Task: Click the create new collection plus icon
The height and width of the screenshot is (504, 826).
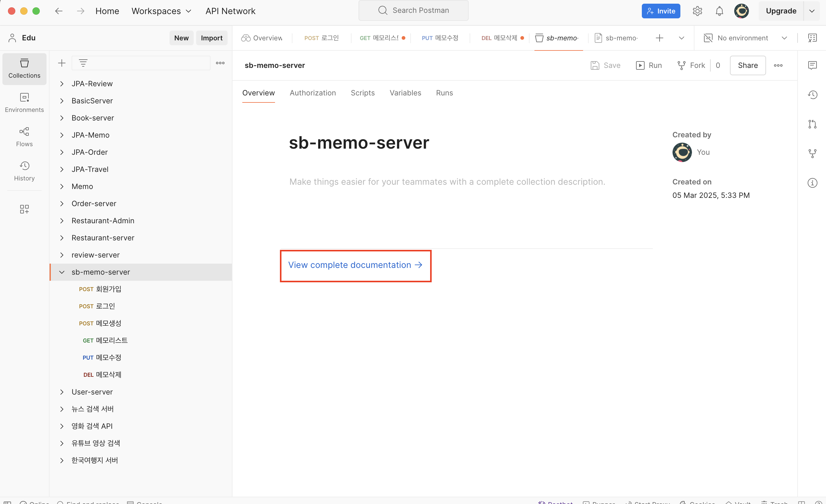Action: (62, 63)
